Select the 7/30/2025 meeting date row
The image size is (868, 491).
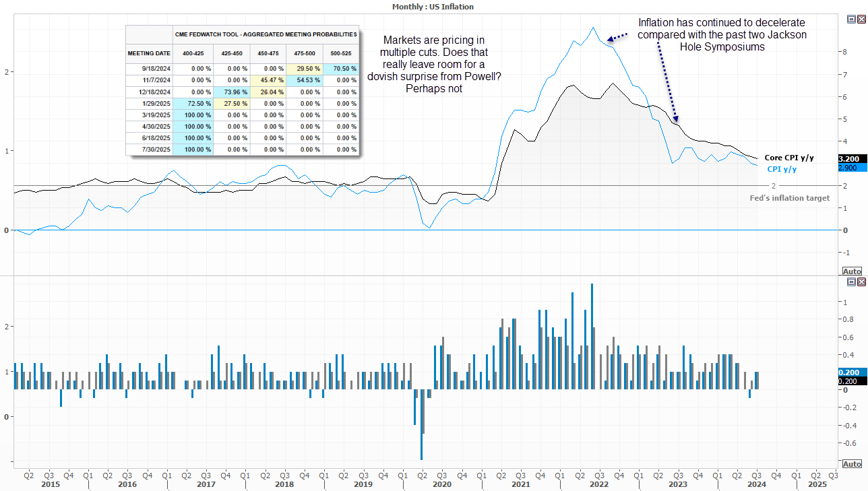click(x=242, y=150)
